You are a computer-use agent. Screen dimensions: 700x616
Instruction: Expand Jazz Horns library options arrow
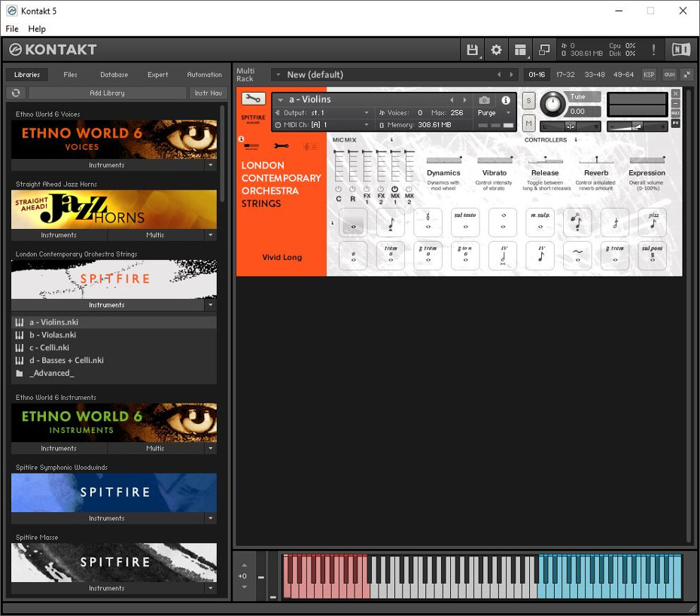(x=210, y=235)
